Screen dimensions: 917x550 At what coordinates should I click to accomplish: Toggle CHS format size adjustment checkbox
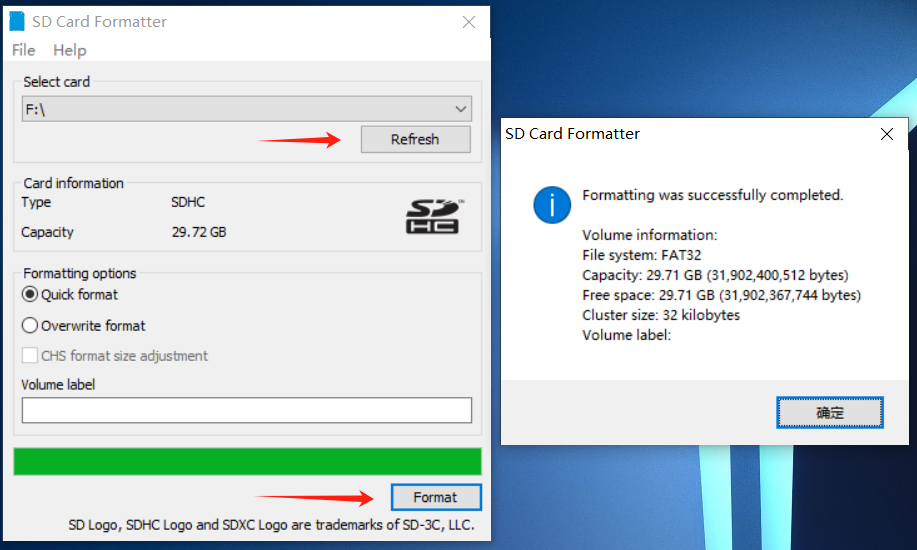30,355
